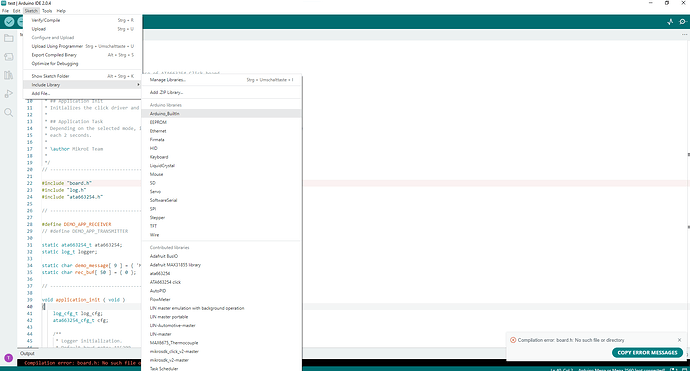Include the Servo library

coord(222,191)
